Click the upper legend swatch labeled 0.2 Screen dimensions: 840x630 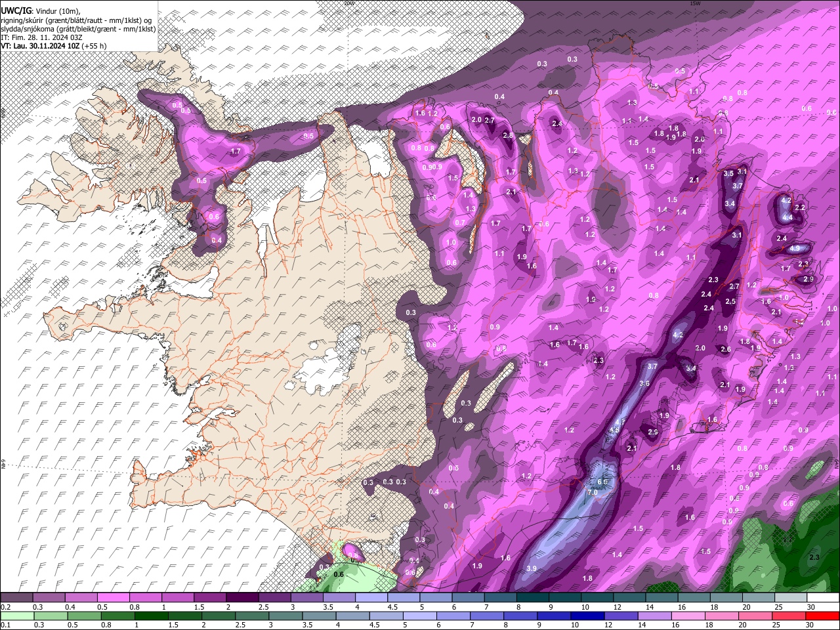17,598
